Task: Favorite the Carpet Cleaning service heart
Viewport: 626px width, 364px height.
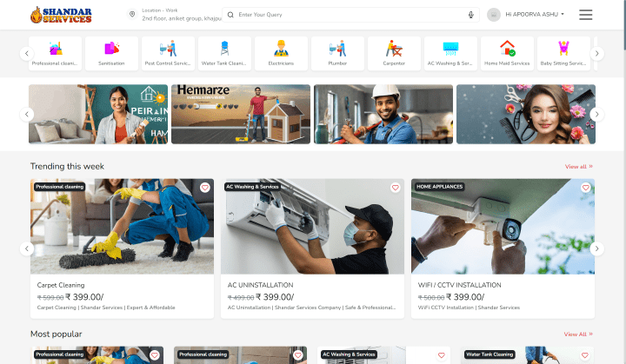Action: coord(205,188)
